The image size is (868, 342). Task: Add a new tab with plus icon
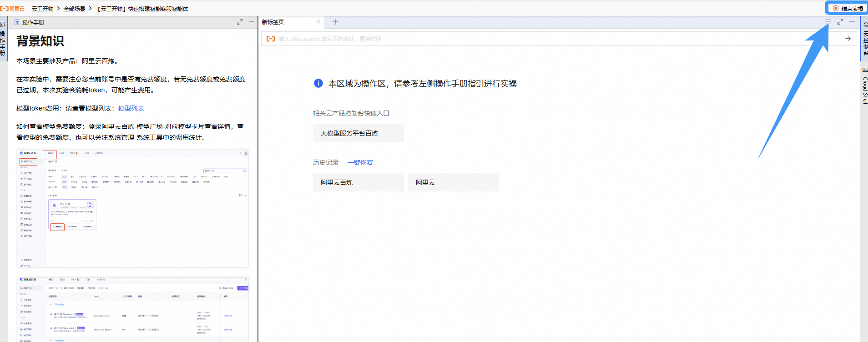[x=335, y=22]
